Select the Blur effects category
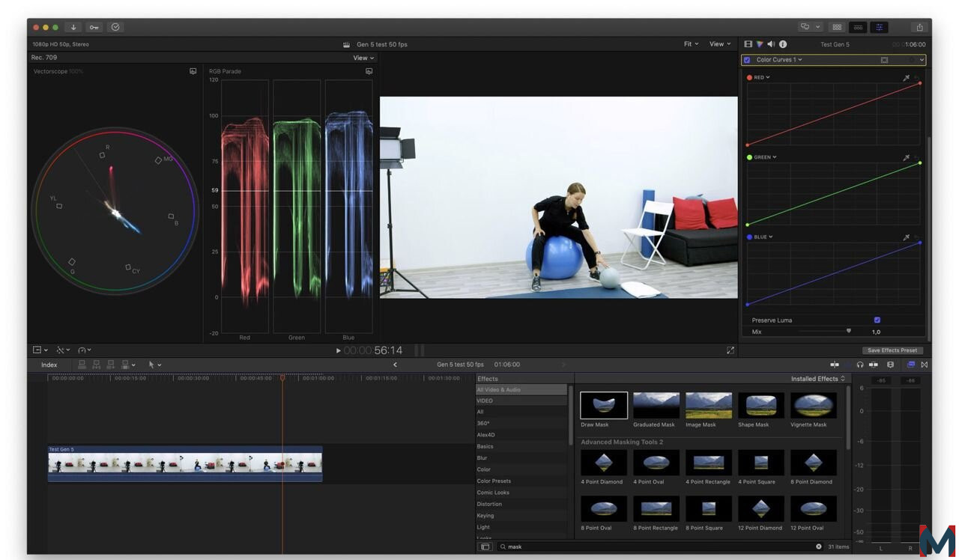This screenshot has height=560, width=959. pos(521,457)
